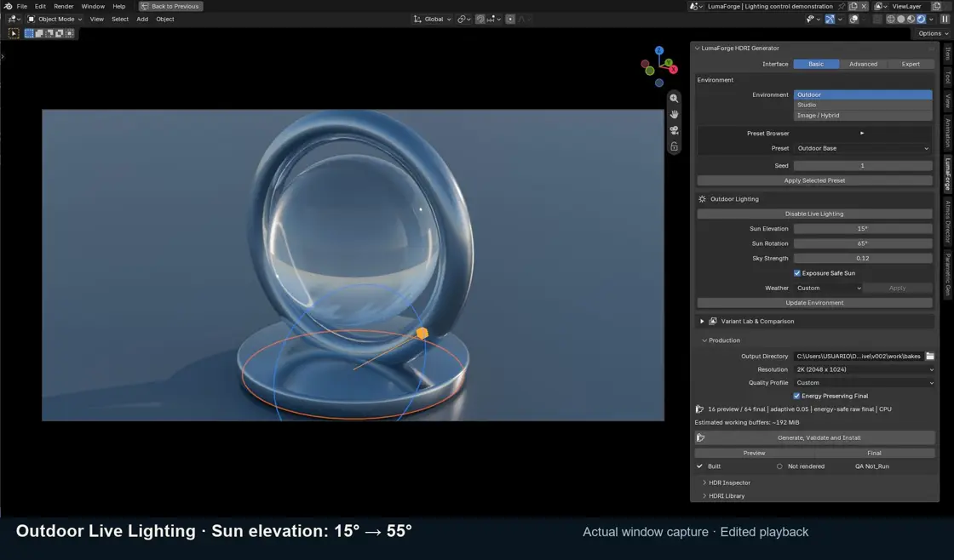Select Image / Hybrid environment option
This screenshot has width=954, height=560.
click(863, 116)
